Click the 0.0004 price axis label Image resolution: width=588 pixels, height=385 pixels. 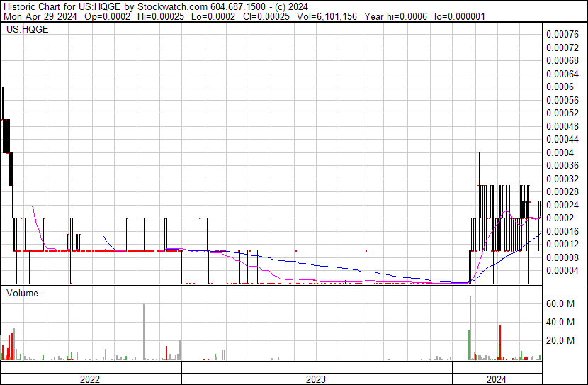click(x=560, y=152)
